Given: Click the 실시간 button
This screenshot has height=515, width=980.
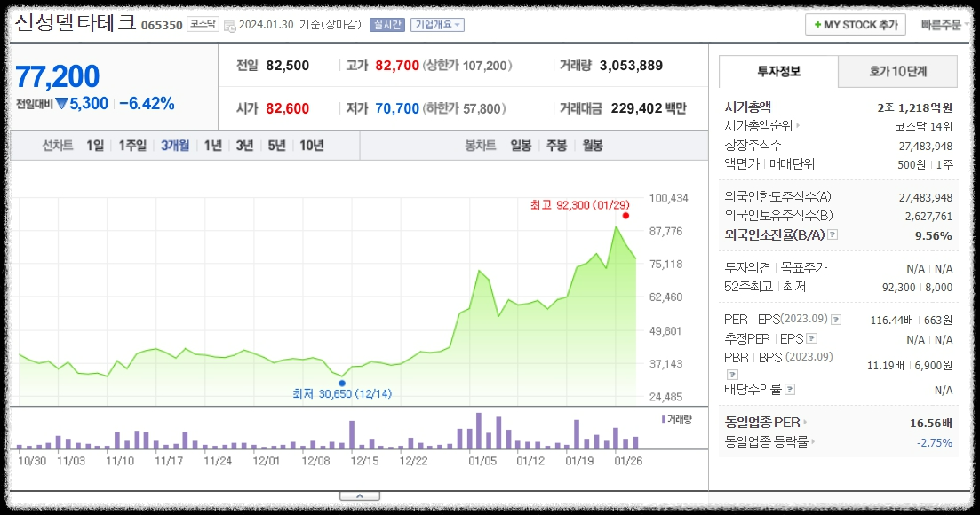Looking at the screenshot, I should tap(387, 25).
